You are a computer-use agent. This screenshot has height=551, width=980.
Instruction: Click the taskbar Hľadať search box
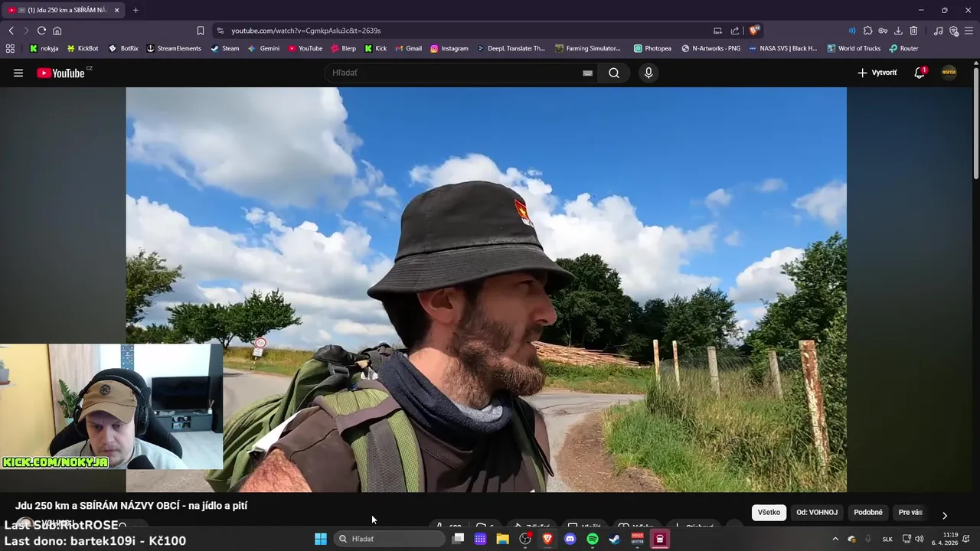pyautogui.click(x=390, y=539)
